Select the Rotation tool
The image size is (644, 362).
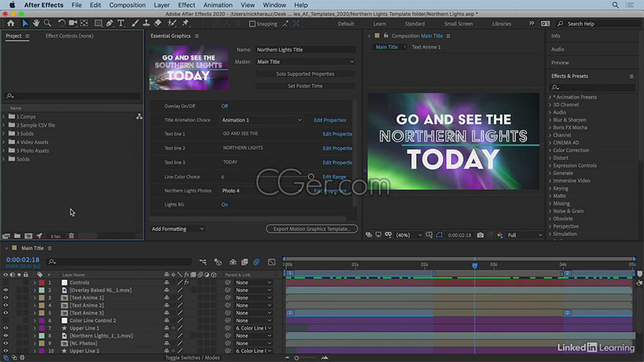click(x=61, y=23)
